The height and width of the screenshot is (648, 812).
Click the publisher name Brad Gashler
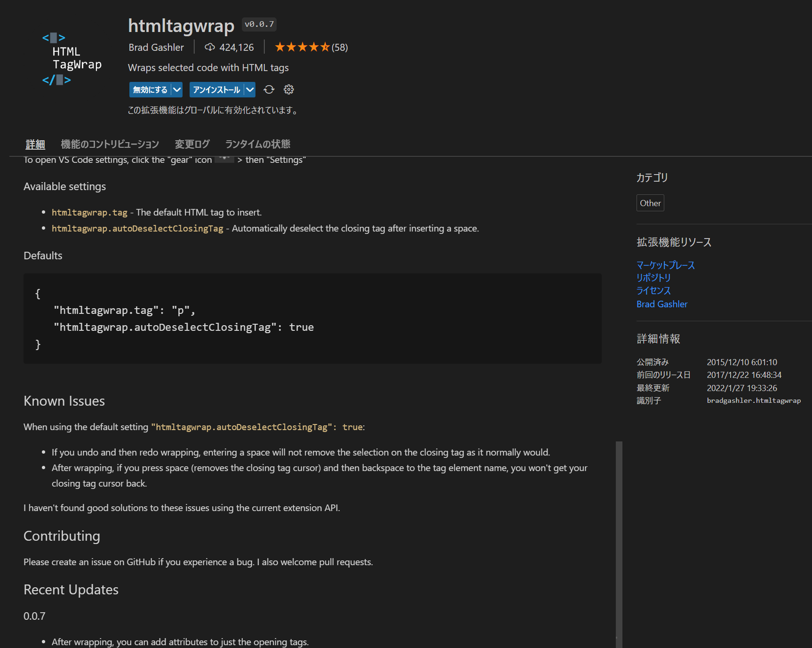[x=156, y=47]
